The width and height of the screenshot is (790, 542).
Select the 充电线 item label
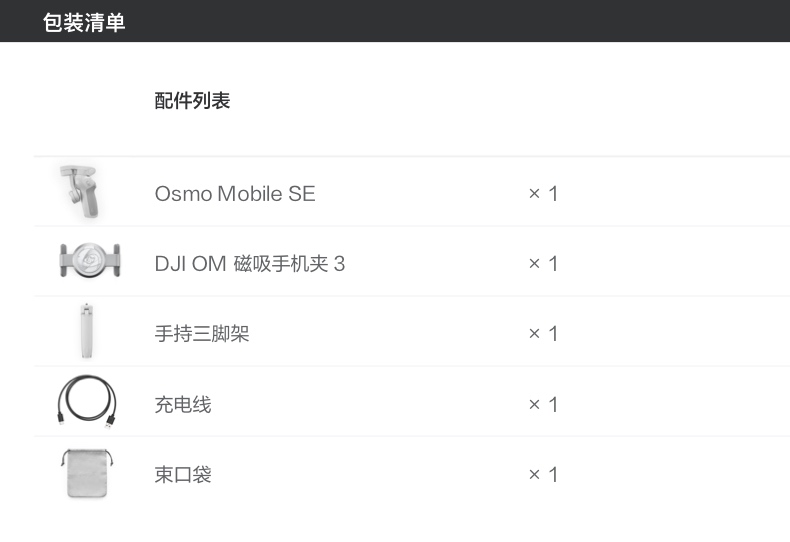(x=183, y=405)
